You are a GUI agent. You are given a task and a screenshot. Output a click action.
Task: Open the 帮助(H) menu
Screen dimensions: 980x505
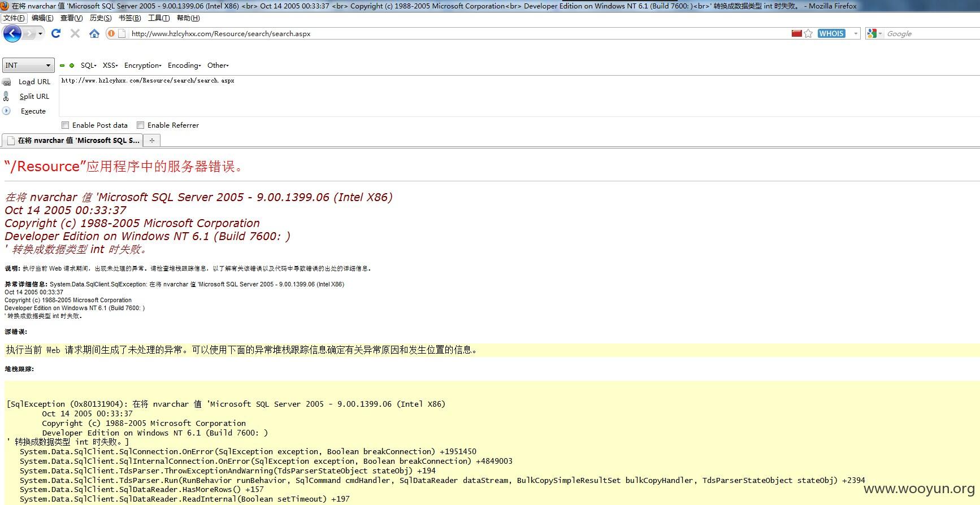(x=188, y=18)
